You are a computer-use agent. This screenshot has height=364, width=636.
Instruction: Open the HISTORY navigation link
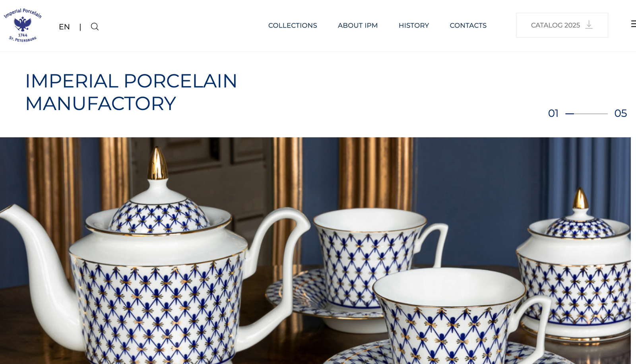tap(414, 25)
